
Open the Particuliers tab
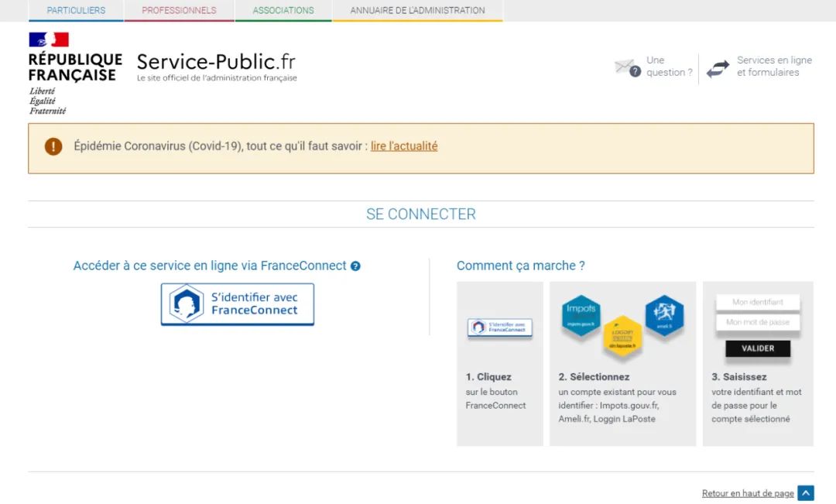(x=76, y=11)
